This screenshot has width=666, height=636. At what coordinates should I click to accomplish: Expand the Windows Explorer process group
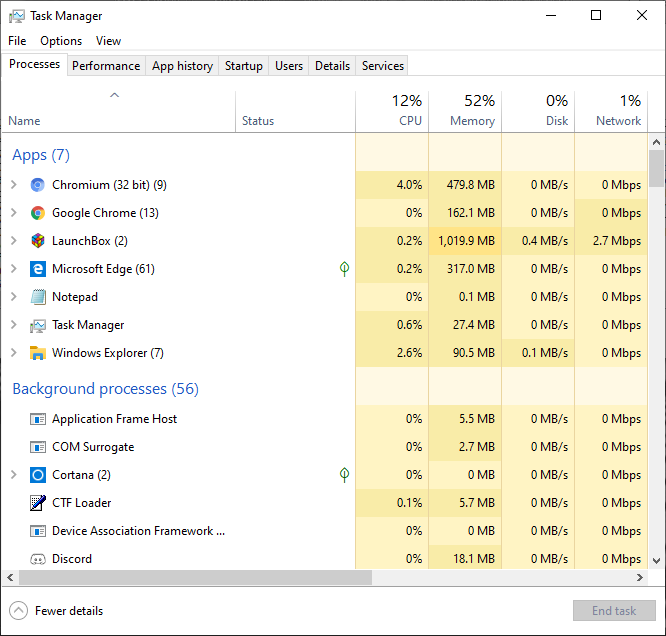coord(14,353)
